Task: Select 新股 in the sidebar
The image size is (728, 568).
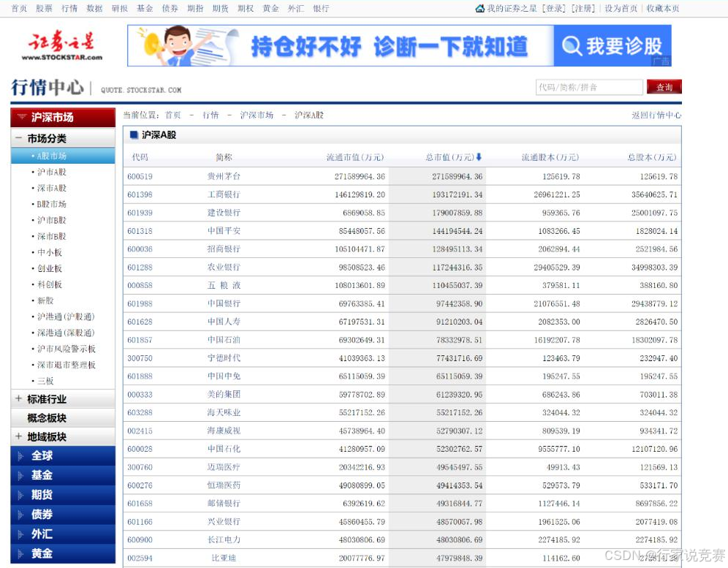Action: point(45,300)
